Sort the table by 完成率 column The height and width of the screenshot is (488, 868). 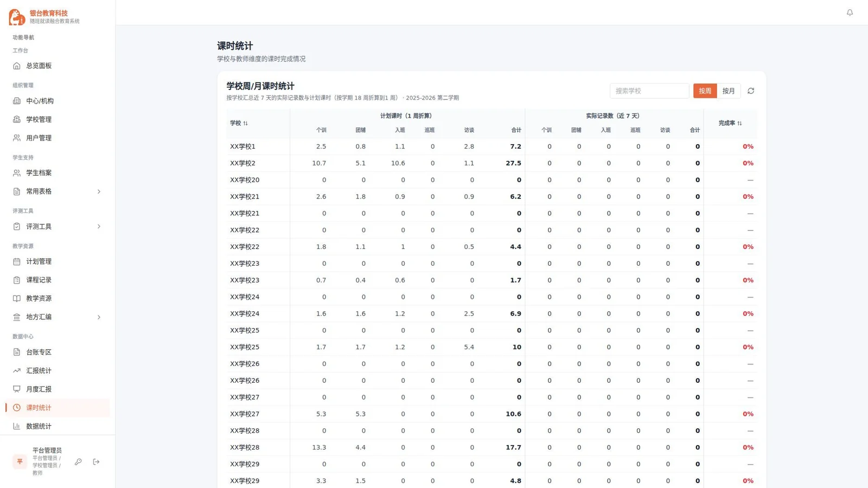(x=730, y=123)
